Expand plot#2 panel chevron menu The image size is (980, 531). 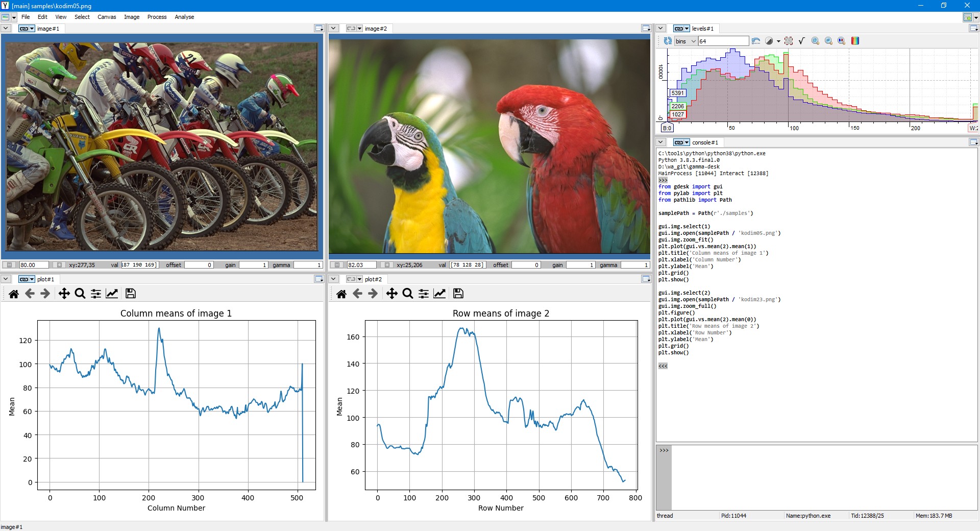(333, 279)
